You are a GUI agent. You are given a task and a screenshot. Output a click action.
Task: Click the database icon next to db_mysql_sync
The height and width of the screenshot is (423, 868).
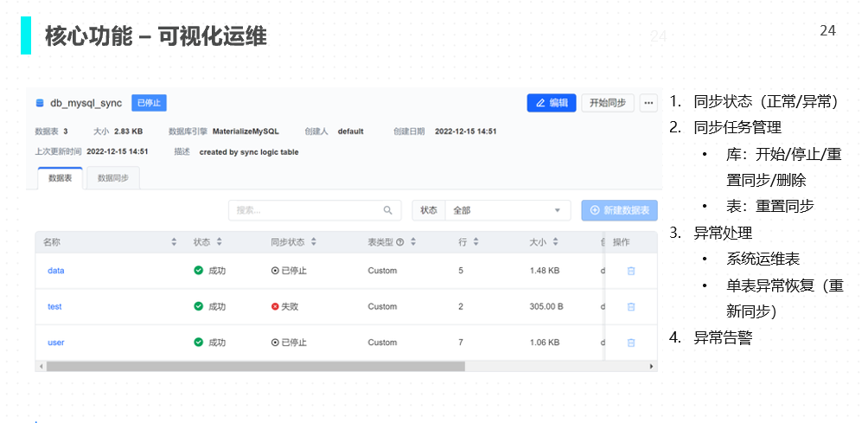click(39, 103)
